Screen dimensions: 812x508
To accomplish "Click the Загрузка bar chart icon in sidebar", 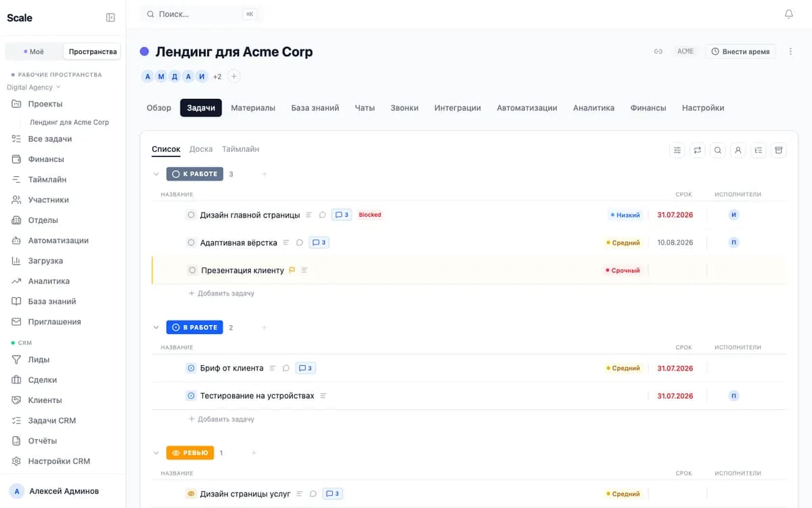I will [16, 261].
